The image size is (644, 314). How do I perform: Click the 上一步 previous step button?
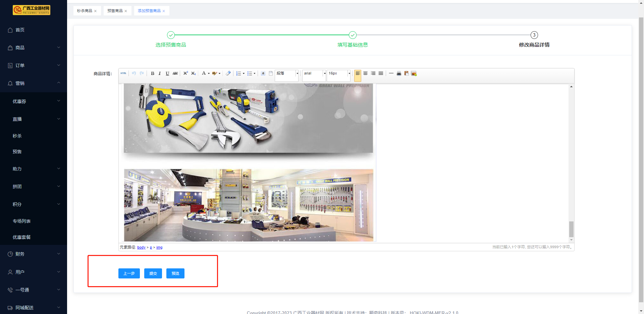[x=129, y=273]
